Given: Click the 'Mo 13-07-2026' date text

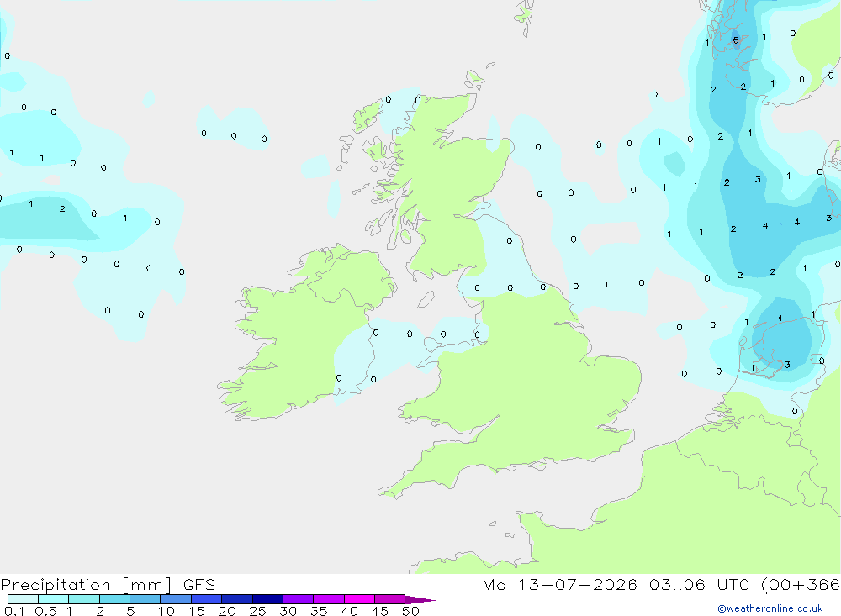Looking at the screenshot, I should click(x=560, y=585).
